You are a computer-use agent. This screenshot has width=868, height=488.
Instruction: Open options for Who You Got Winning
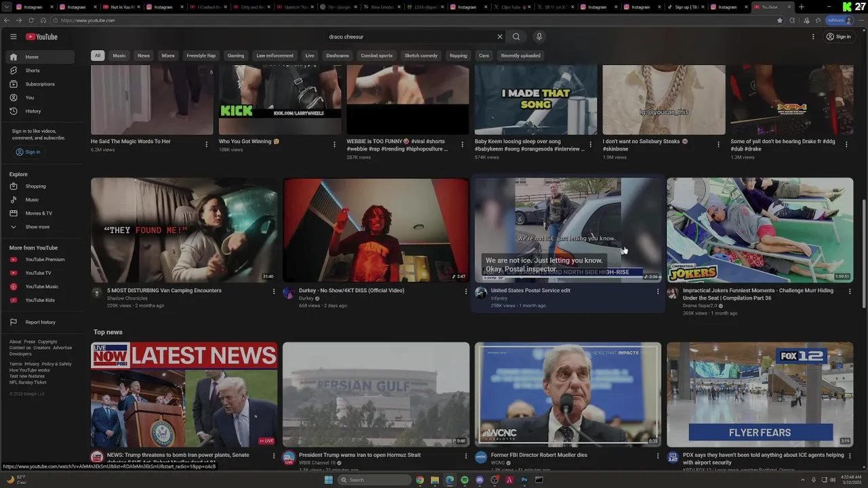point(334,144)
